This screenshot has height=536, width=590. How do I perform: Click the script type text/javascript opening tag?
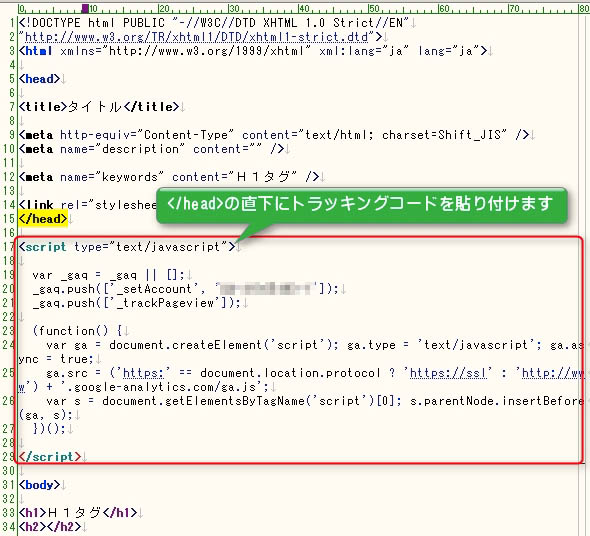(x=127, y=247)
